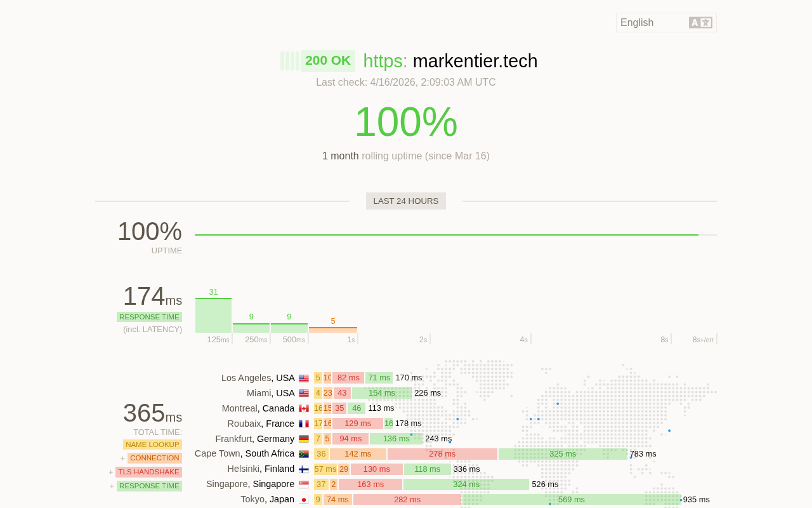
Task: Click the France flag next to Roubaix
Action: [304, 424]
